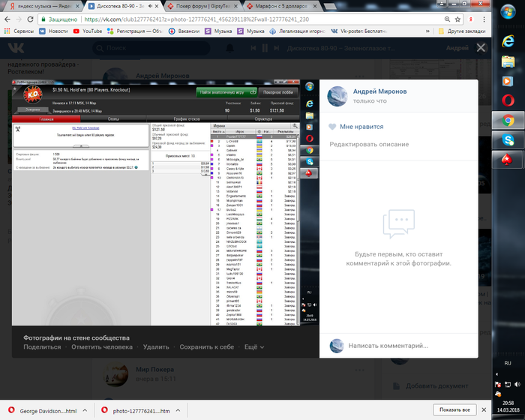The height and width of the screenshot is (420, 525).
Task: Bookmark this page with star icon
Action: coord(457,19)
